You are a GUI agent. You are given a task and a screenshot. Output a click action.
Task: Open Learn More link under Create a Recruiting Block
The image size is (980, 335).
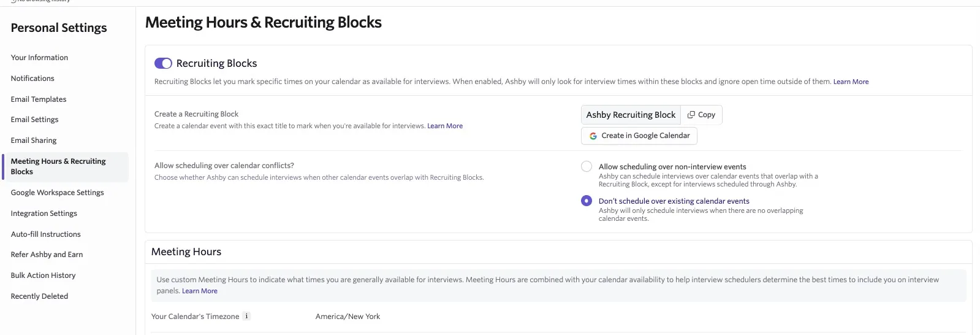point(445,126)
